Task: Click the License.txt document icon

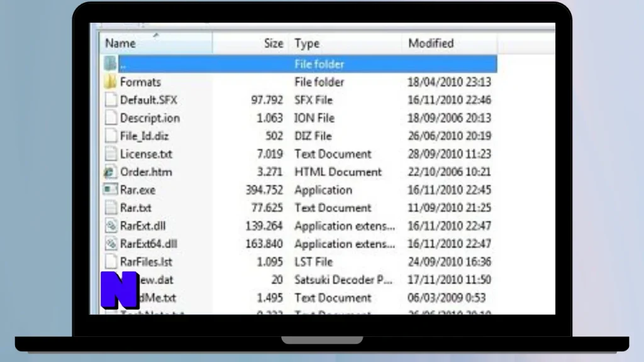Action: coord(111,154)
